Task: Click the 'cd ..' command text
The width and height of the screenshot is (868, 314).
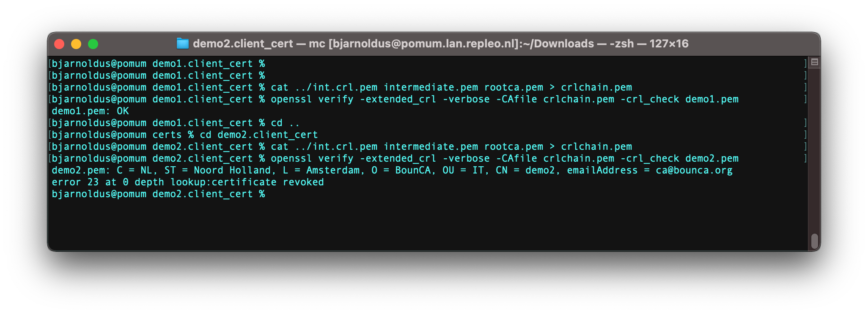Action: [x=285, y=123]
